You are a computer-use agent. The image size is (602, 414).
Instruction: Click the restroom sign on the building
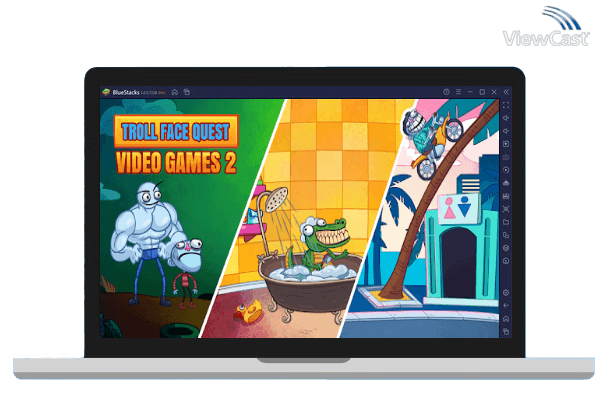[x=459, y=209]
